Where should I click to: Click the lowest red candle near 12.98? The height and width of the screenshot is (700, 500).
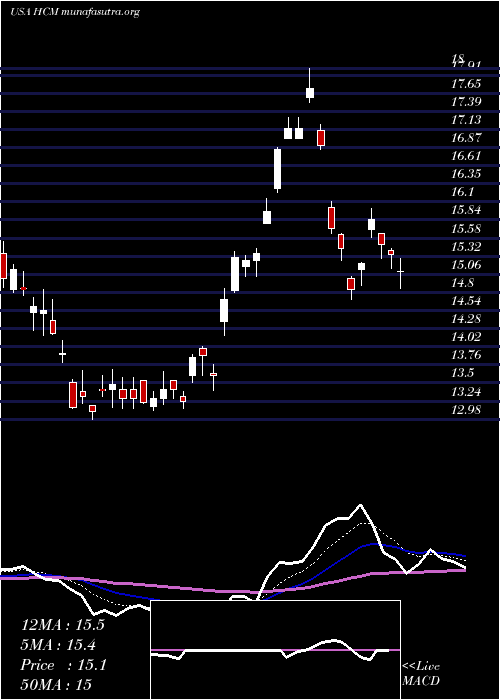(92, 408)
